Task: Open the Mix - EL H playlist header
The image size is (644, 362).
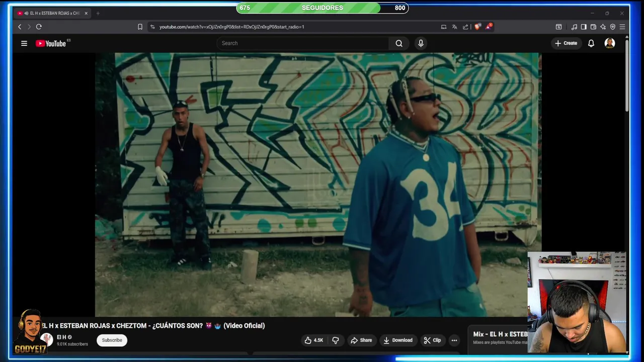Action: point(500,334)
